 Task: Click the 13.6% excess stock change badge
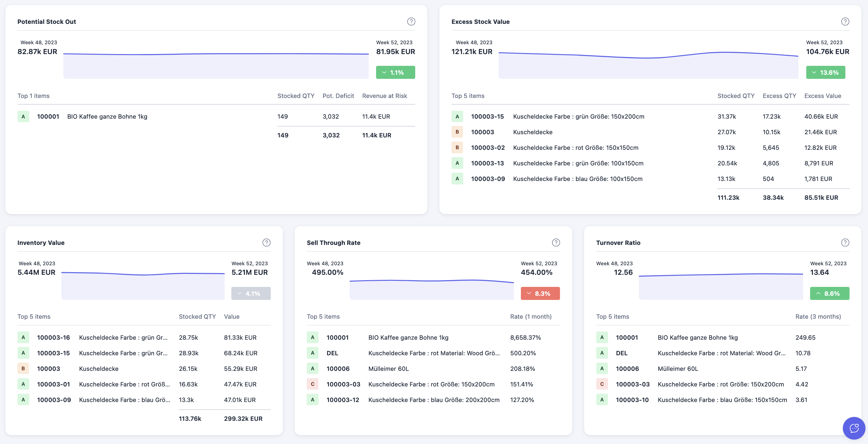[x=825, y=73]
